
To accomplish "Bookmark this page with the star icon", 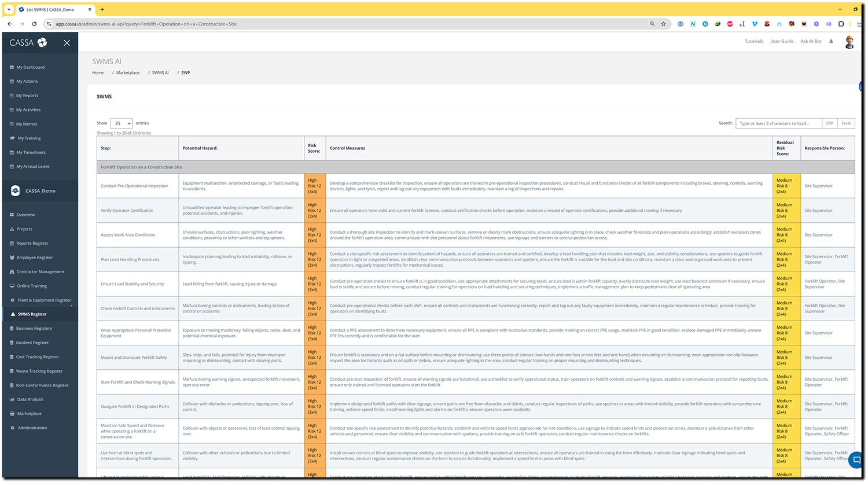I will coord(663,24).
